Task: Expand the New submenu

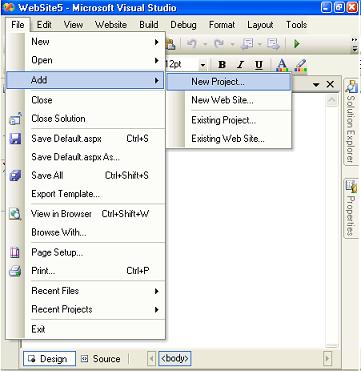Action: pos(85,42)
